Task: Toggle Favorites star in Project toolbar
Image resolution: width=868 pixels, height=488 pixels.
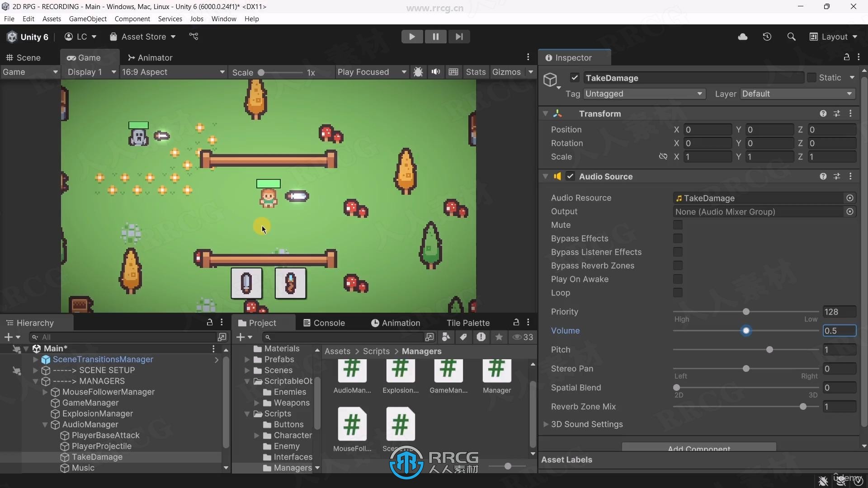Action: pos(499,337)
